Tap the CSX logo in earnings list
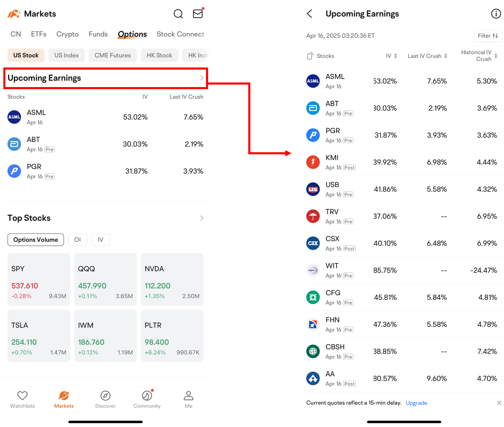504x427 pixels. tap(313, 243)
